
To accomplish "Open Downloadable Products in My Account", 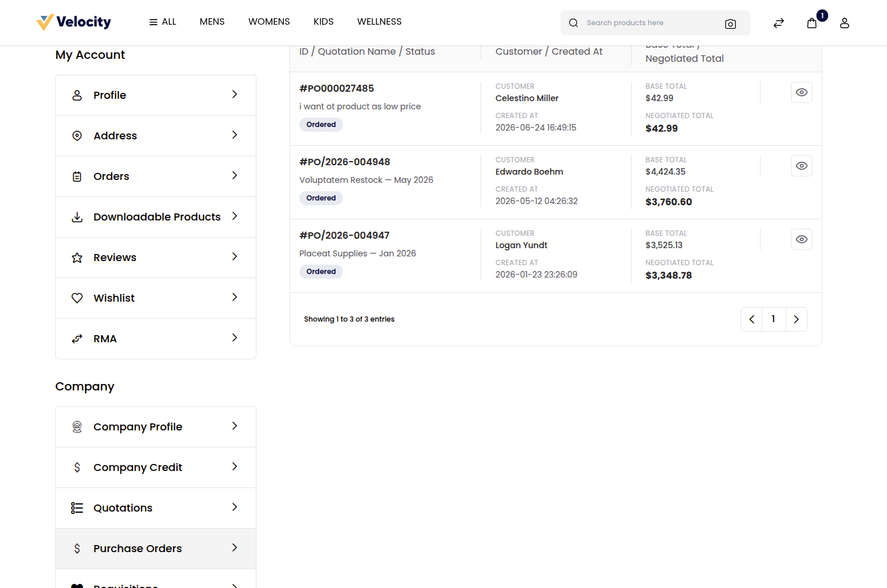I will click(x=156, y=217).
